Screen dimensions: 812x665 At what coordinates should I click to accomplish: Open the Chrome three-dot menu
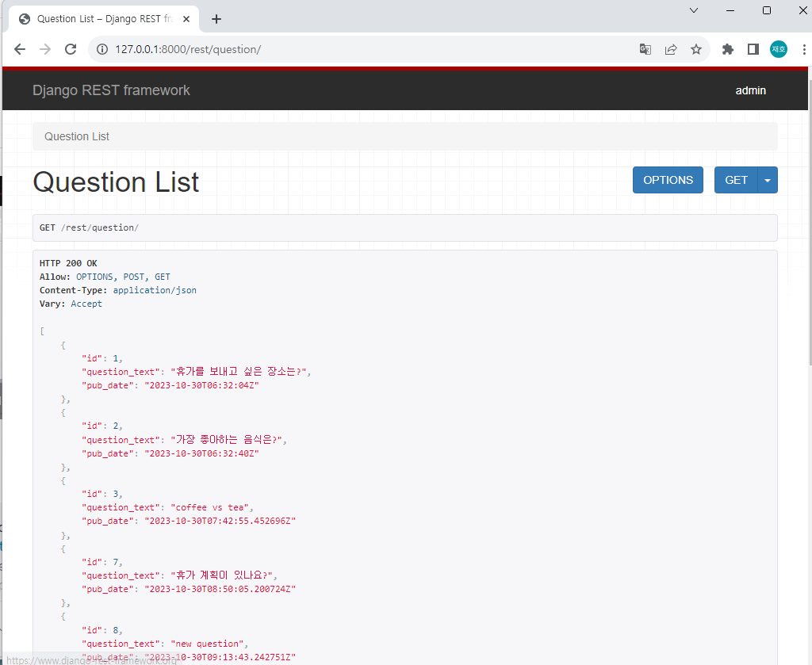pyautogui.click(x=804, y=49)
